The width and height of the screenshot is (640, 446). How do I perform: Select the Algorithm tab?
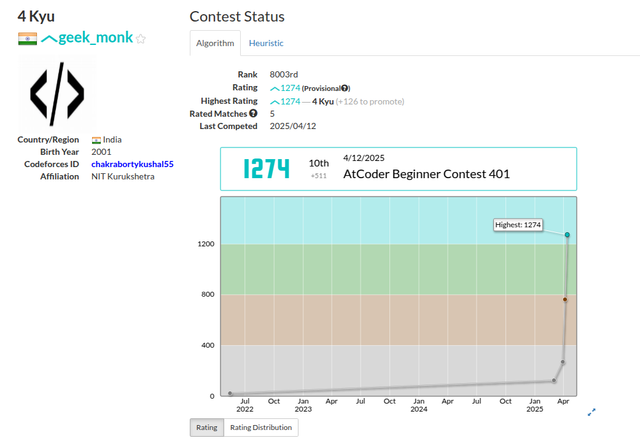click(215, 43)
